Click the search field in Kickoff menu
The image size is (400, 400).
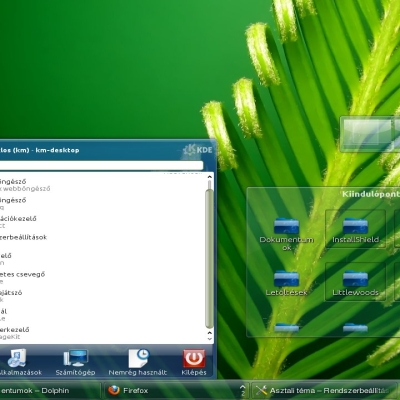[101, 166]
